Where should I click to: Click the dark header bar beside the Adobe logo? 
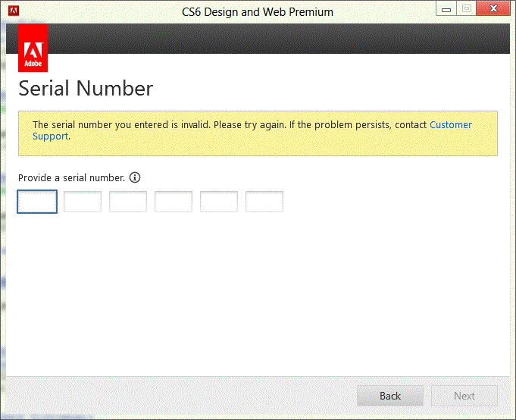coord(280,39)
